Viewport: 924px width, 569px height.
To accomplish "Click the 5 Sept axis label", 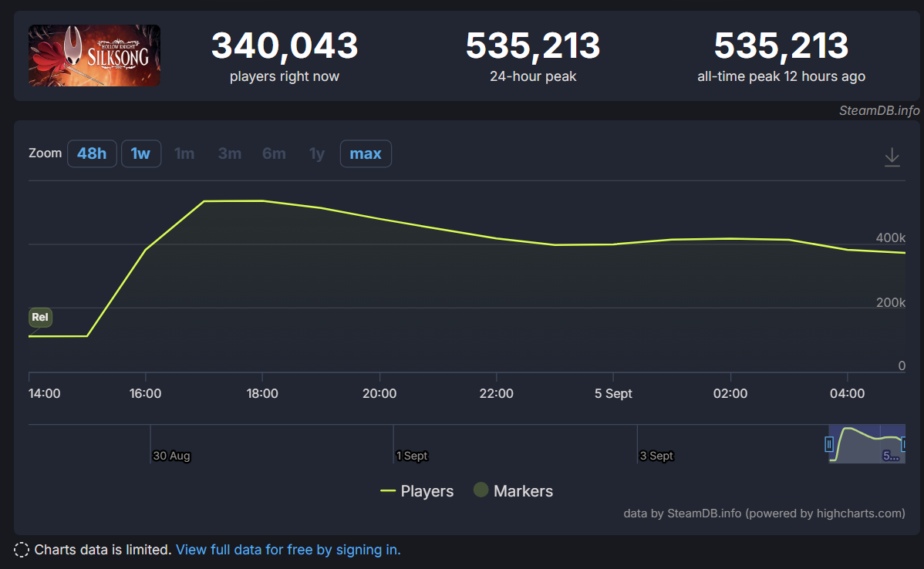I will [x=613, y=393].
